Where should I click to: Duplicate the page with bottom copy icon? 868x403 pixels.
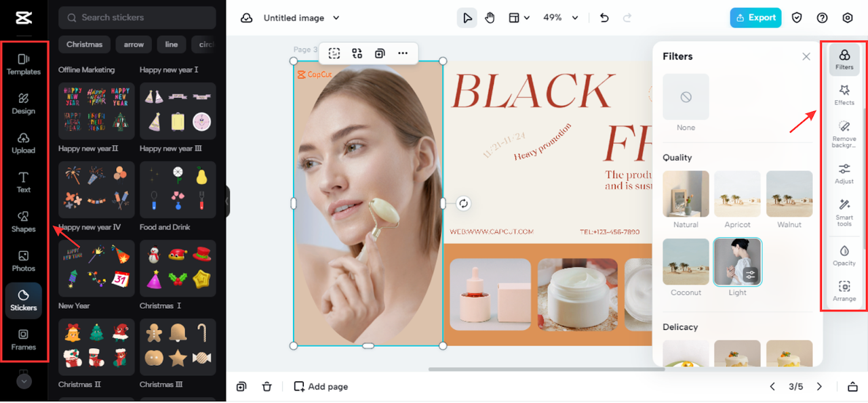[241, 387]
